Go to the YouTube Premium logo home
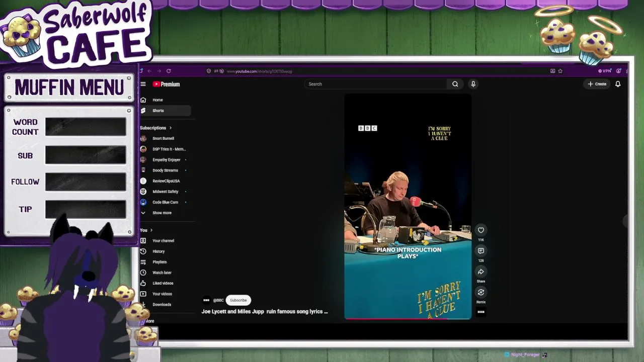Image resolution: width=644 pixels, height=362 pixels. 167,84
